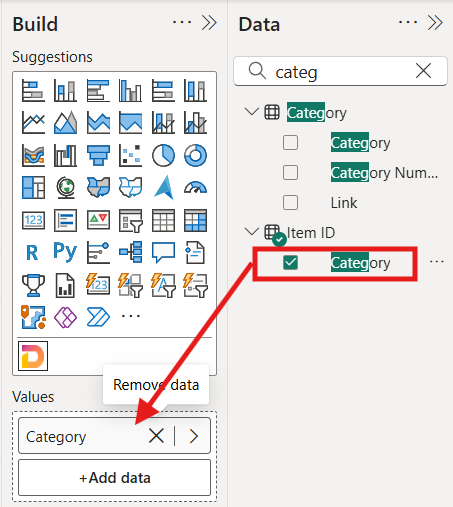Select the R script visual

pos(32,252)
